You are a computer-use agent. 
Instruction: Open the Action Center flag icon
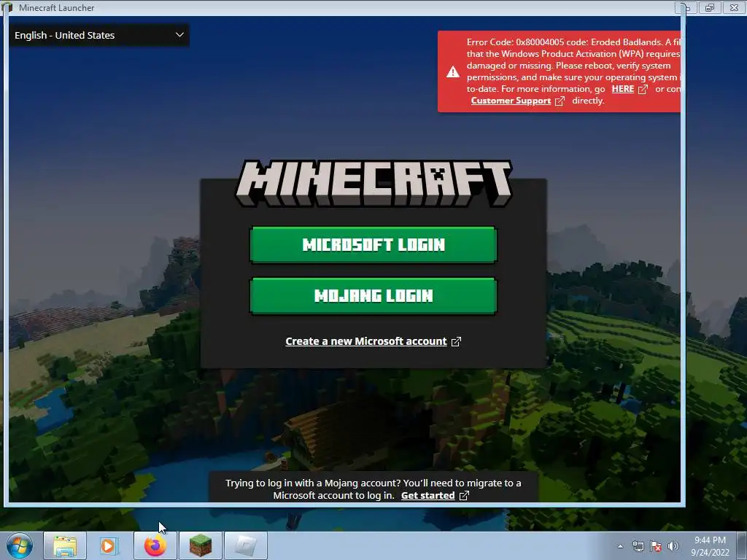coord(656,546)
